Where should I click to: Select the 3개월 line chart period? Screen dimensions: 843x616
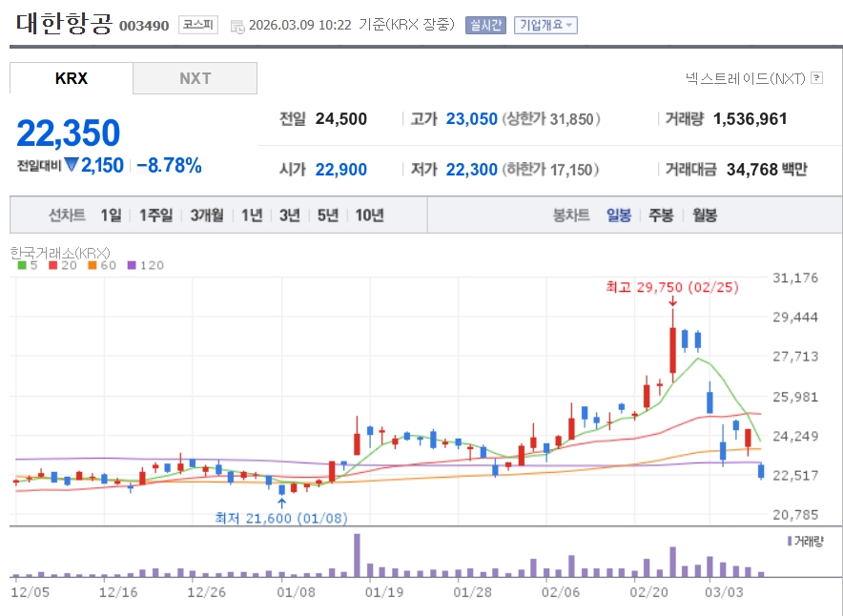tap(206, 216)
